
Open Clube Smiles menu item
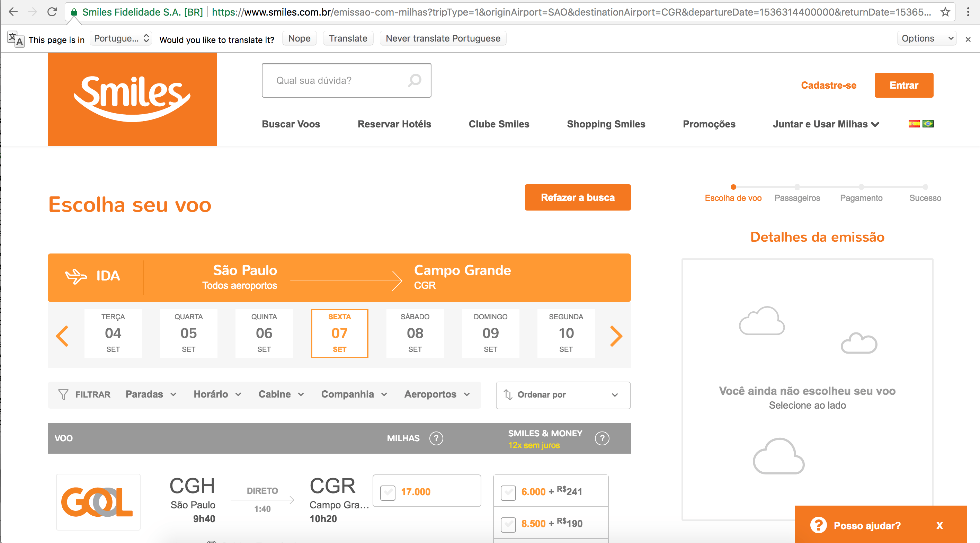(x=499, y=124)
